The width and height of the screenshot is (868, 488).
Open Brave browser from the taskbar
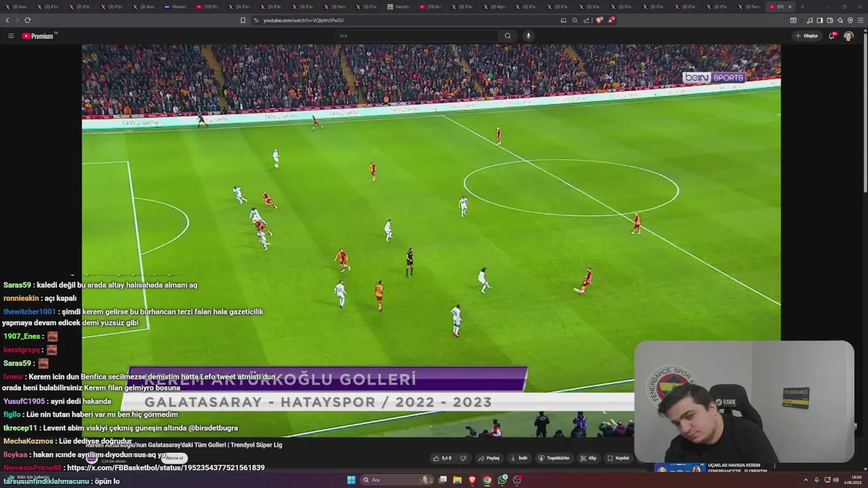click(472, 480)
